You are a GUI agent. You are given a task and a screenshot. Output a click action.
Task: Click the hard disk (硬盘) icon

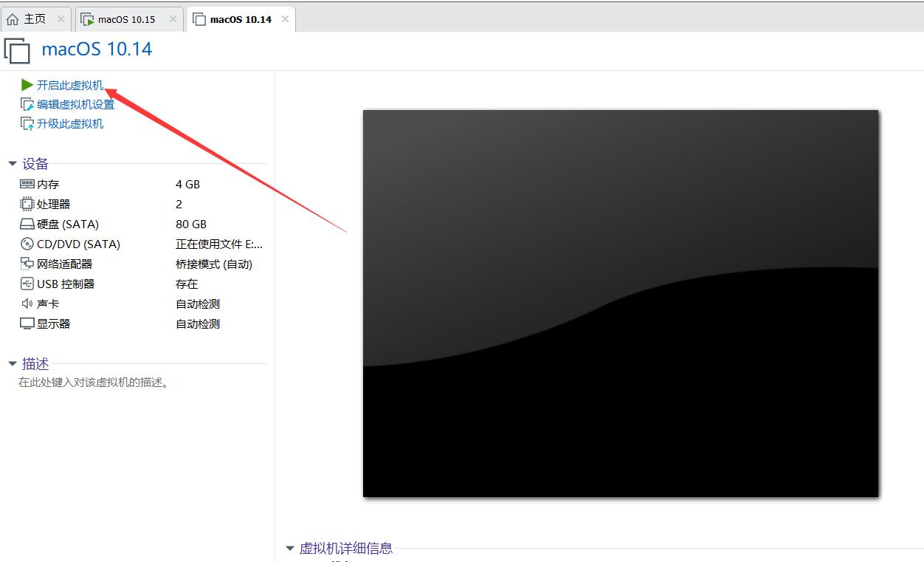[27, 224]
